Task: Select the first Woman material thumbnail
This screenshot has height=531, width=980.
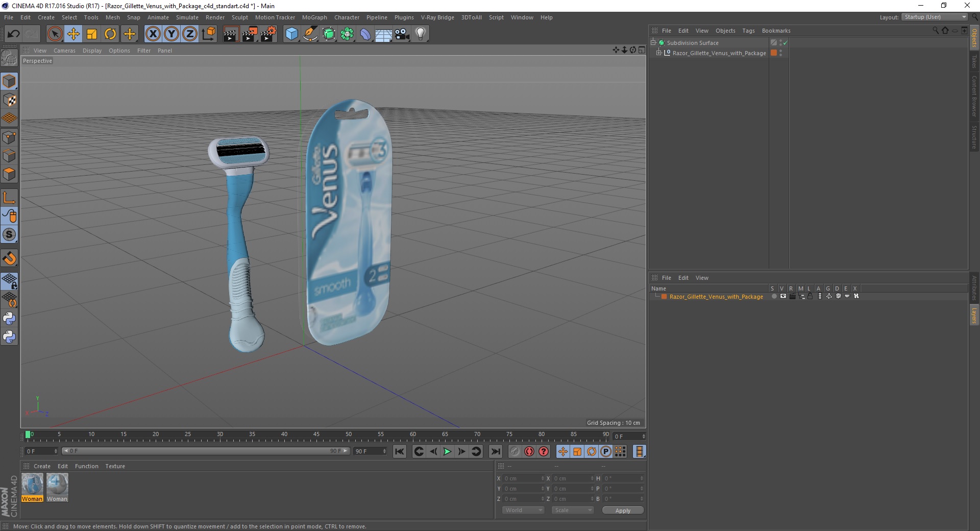Action: tap(32, 484)
